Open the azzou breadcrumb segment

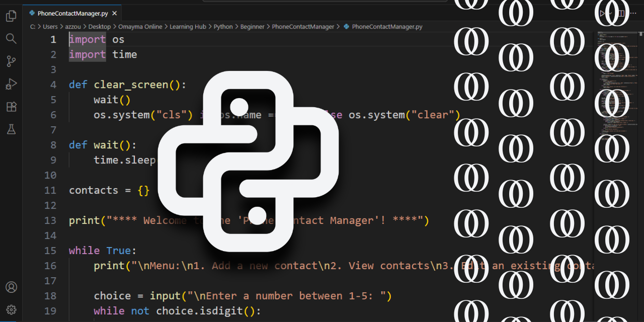click(73, 27)
